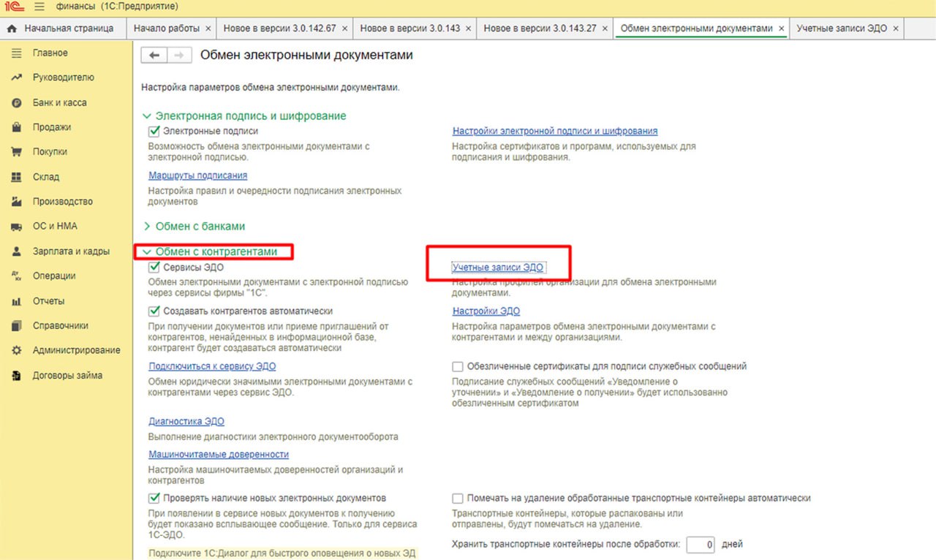Open the Настройки ЭДО link
936x560 pixels.
tap(486, 311)
